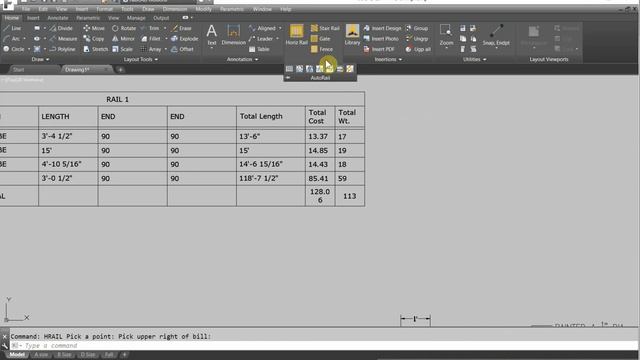Start the Stair Rail command
The image size is (640, 360).
(x=325, y=28)
